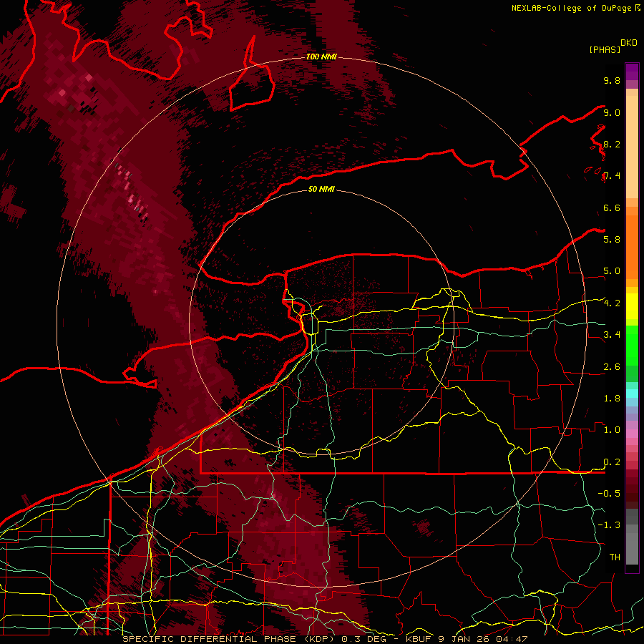Screen dimensions: 644x644
Task: Click the 8.2 scale value
Action: 612,144
